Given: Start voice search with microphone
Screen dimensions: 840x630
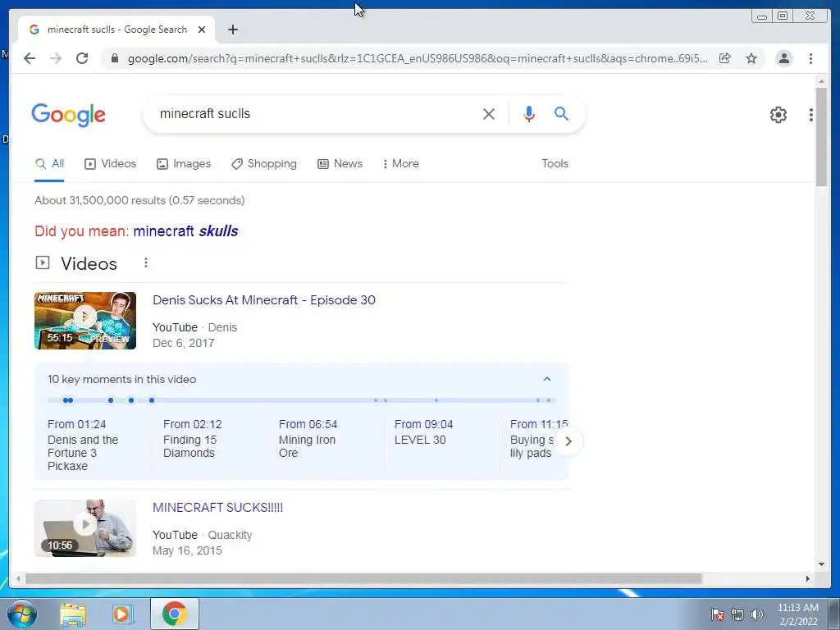Looking at the screenshot, I should 529,113.
